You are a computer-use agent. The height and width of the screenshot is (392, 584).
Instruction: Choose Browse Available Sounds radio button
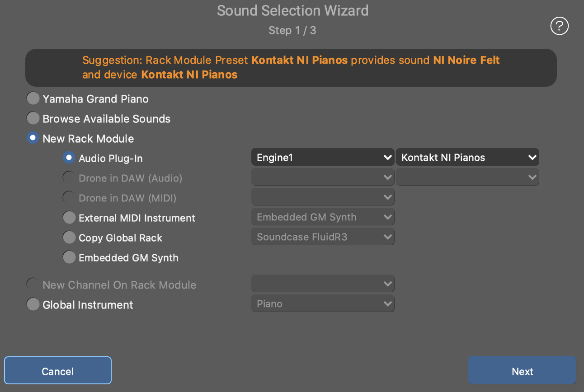click(33, 118)
